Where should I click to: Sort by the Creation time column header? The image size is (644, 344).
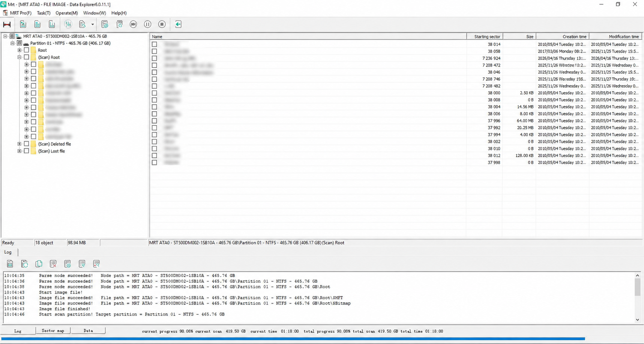pos(562,36)
